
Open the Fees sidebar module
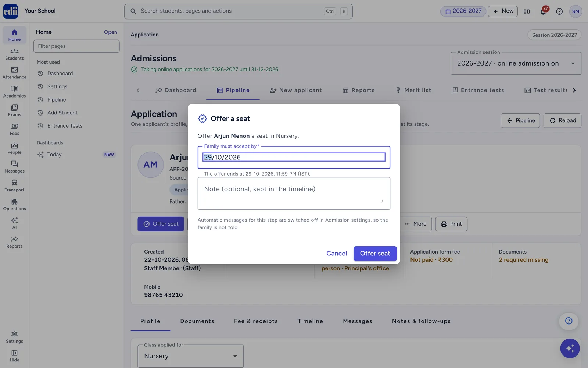[14, 129]
